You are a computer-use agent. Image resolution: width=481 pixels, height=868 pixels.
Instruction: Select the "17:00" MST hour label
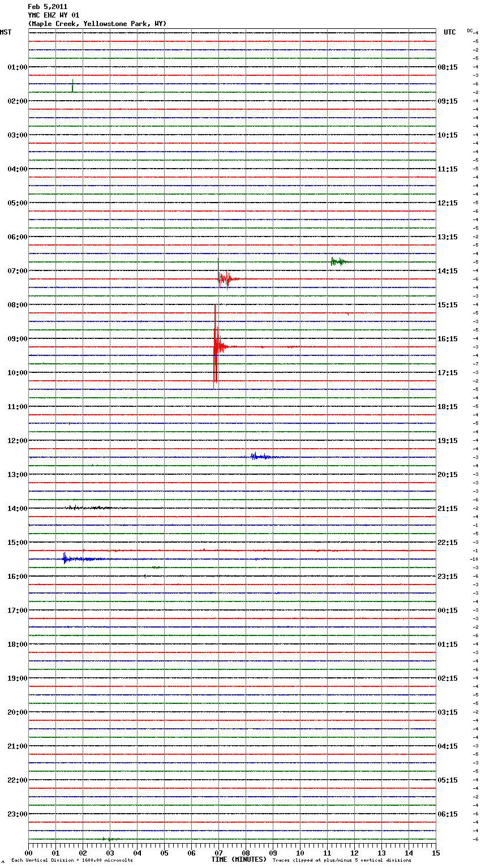pos(17,611)
